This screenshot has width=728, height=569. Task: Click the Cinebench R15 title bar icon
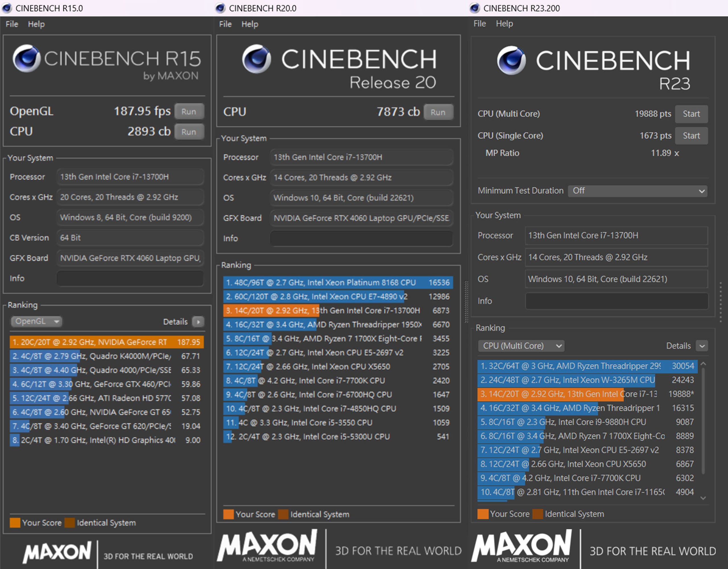[7, 8]
